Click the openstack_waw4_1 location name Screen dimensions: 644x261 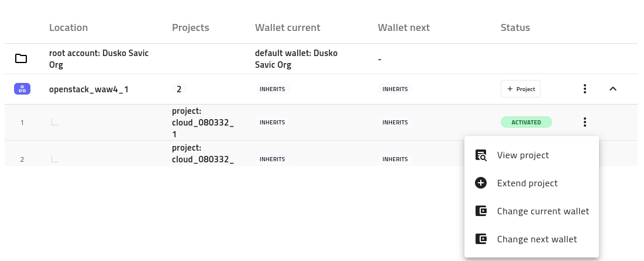pos(88,89)
